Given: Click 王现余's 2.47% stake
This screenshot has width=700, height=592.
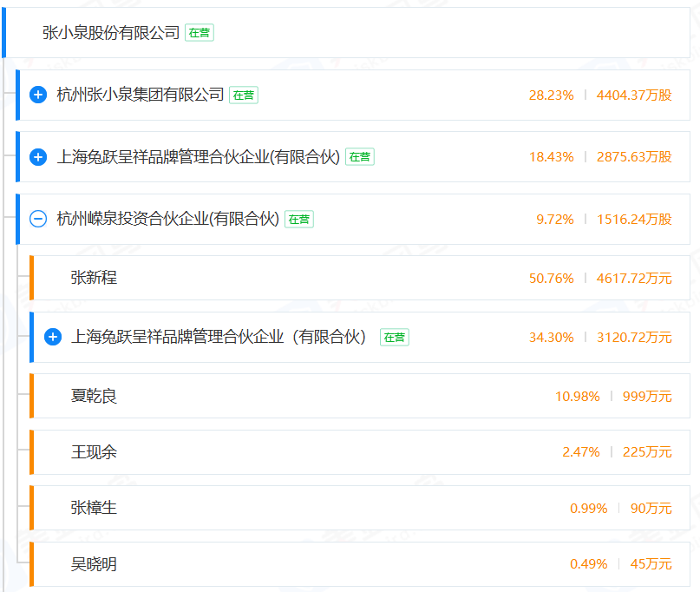Looking at the screenshot, I should click(581, 452).
